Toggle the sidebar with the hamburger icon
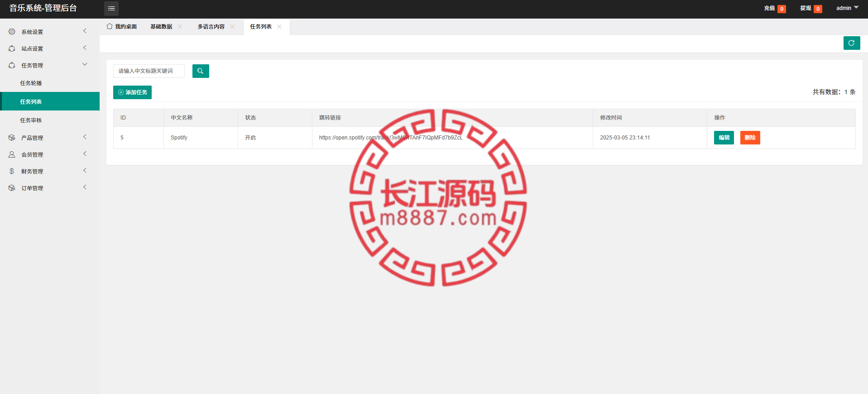This screenshot has height=394, width=868. tap(111, 9)
